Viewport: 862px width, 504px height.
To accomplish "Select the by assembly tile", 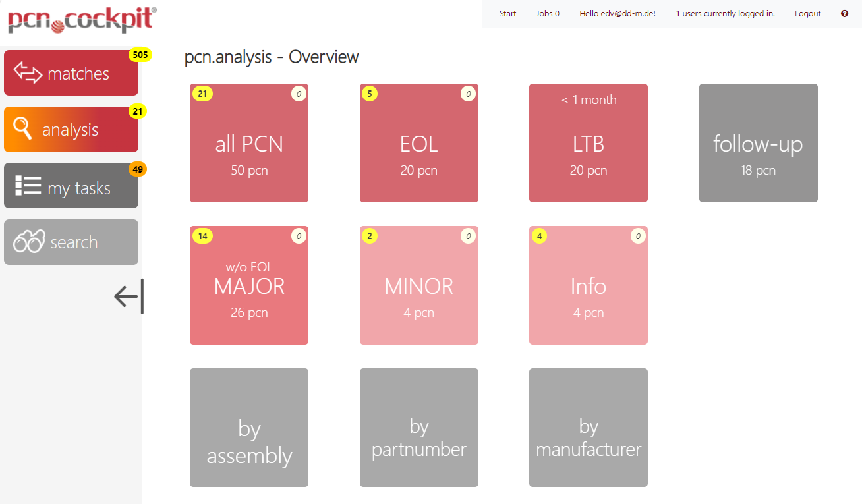I will [x=248, y=428].
